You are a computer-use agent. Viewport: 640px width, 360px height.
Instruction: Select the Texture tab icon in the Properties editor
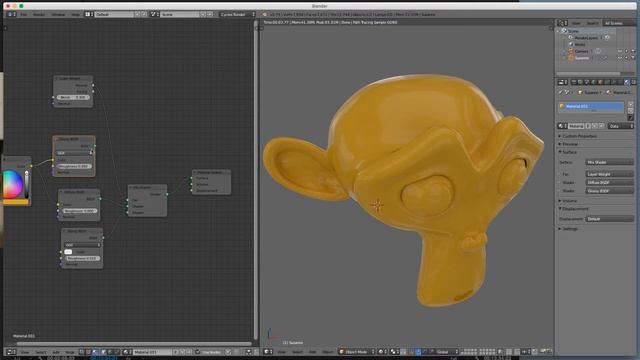pos(633,82)
